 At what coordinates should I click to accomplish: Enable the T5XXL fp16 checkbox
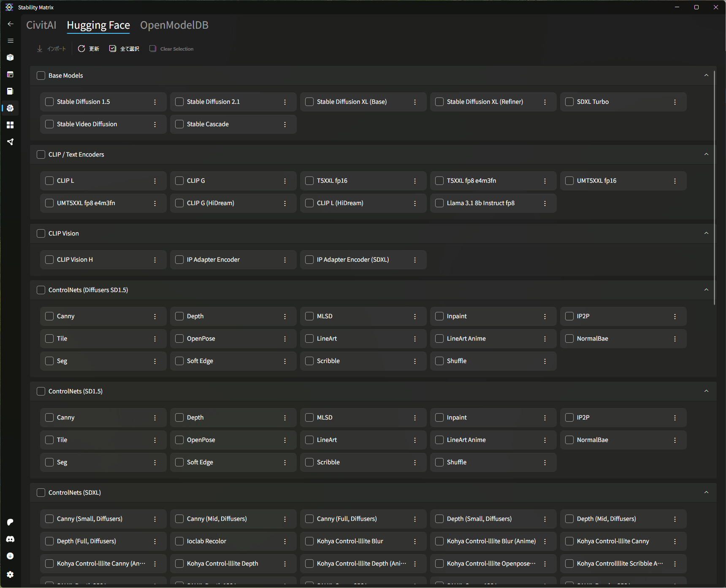[309, 181]
